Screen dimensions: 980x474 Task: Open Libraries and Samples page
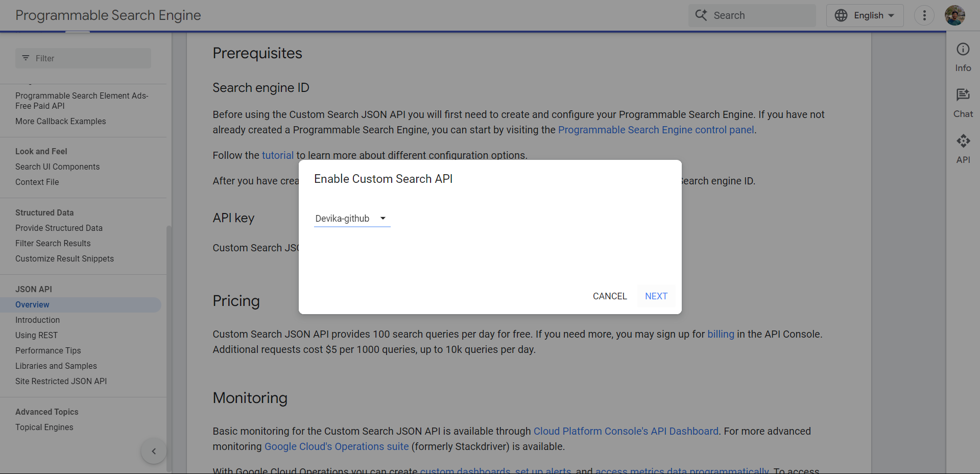(56, 366)
